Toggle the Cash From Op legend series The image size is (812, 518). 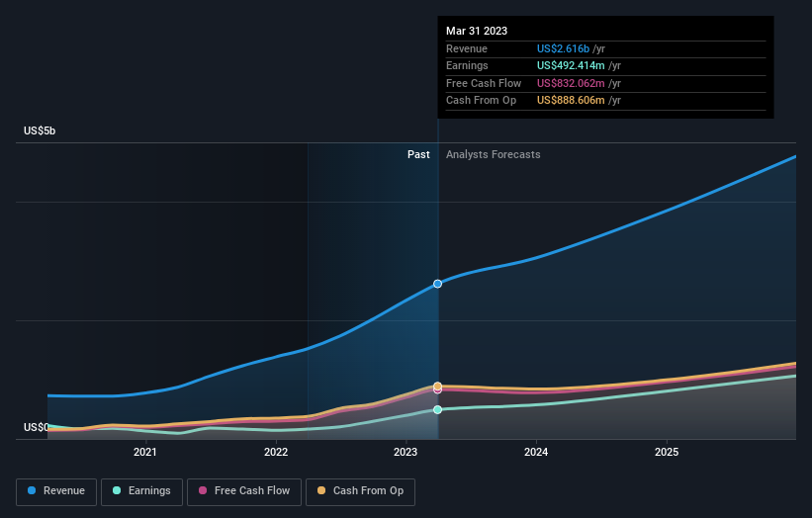click(360, 491)
